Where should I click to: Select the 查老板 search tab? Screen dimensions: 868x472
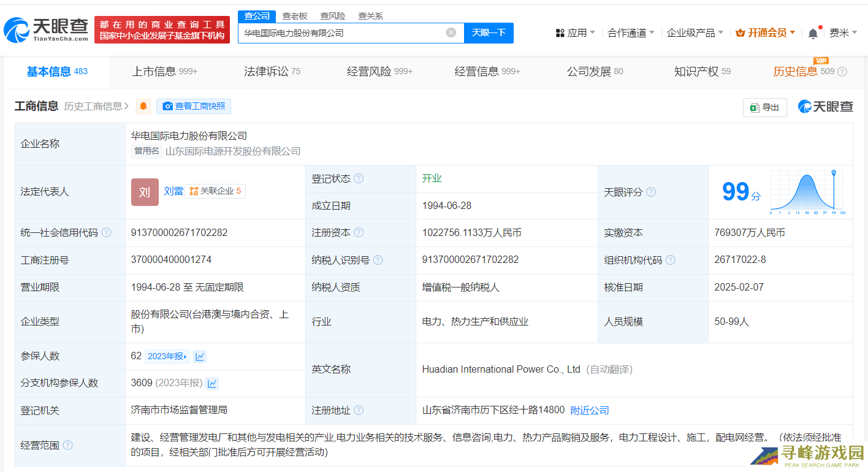click(x=295, y=17)
